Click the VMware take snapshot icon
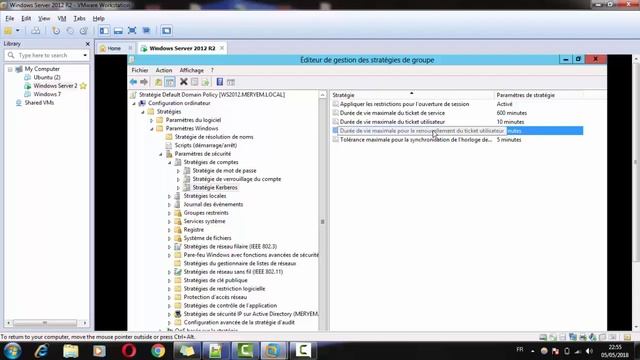The image size is (640, 360). (x=56, y=31)
